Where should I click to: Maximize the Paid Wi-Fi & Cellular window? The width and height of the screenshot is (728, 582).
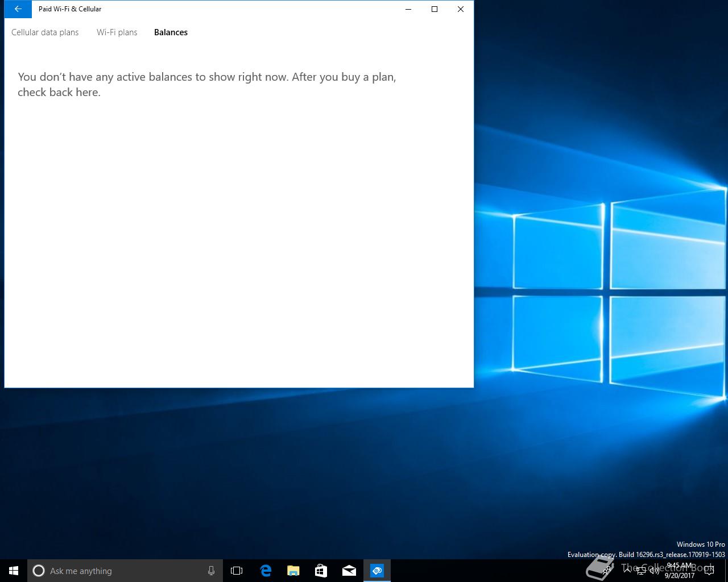pos(435,9)
